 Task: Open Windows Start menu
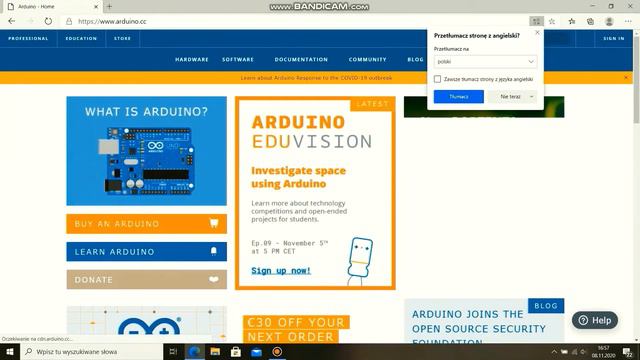click(9, 351)
